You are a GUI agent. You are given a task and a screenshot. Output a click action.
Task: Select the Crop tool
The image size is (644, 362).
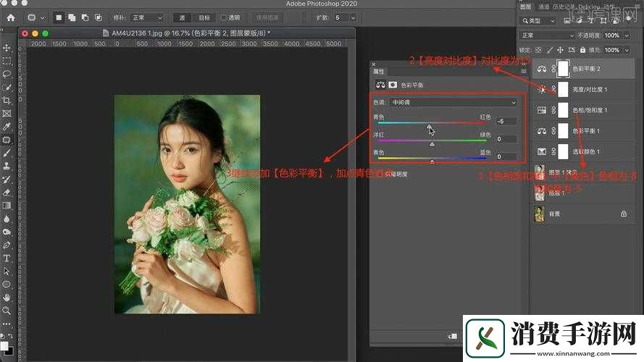[7, 101]
